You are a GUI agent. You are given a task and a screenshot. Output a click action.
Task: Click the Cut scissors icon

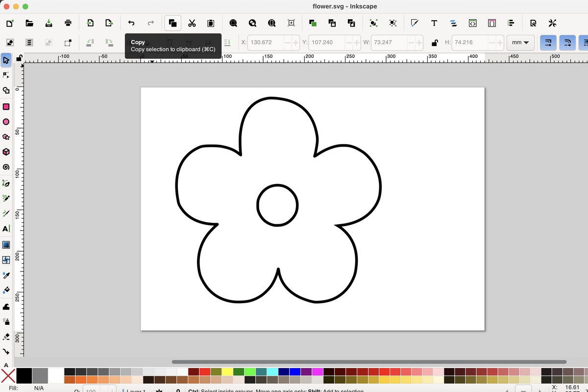tap(192, 23)
